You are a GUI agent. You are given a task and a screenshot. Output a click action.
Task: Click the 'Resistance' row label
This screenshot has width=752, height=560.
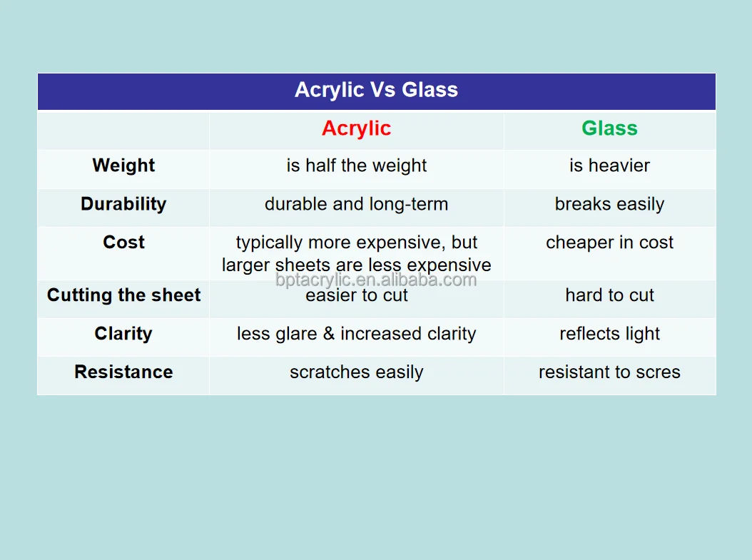[123, 372]
